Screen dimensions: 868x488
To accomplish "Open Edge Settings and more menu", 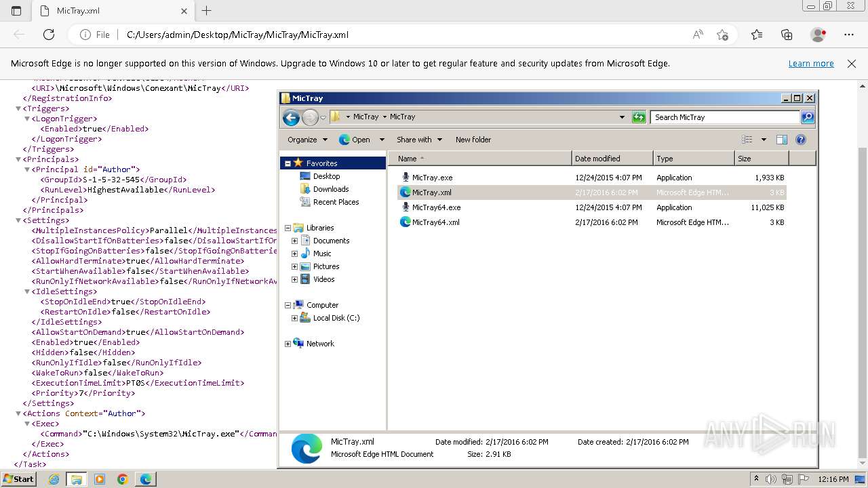I will 849,35.
